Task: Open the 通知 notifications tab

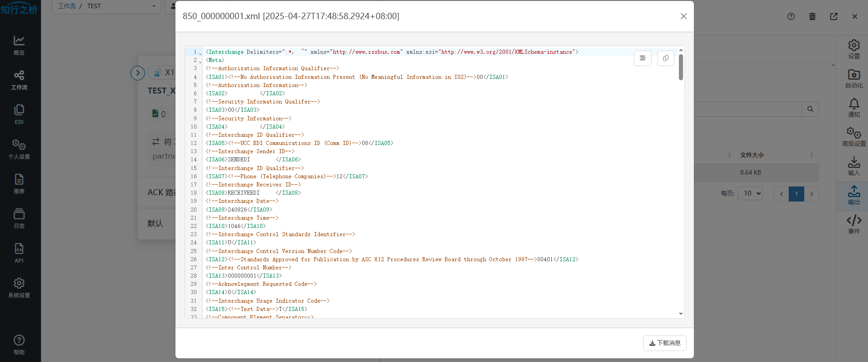Action: point(854,108)
